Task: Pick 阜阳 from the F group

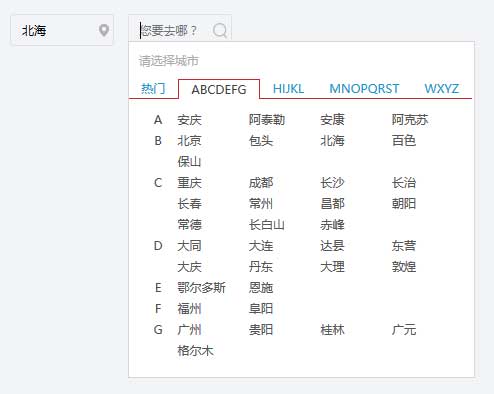Action: (x=261, y=309)
